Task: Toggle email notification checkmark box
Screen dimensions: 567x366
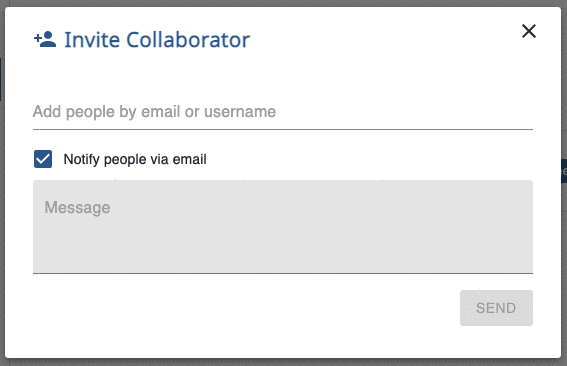Action: click(43, 159)
